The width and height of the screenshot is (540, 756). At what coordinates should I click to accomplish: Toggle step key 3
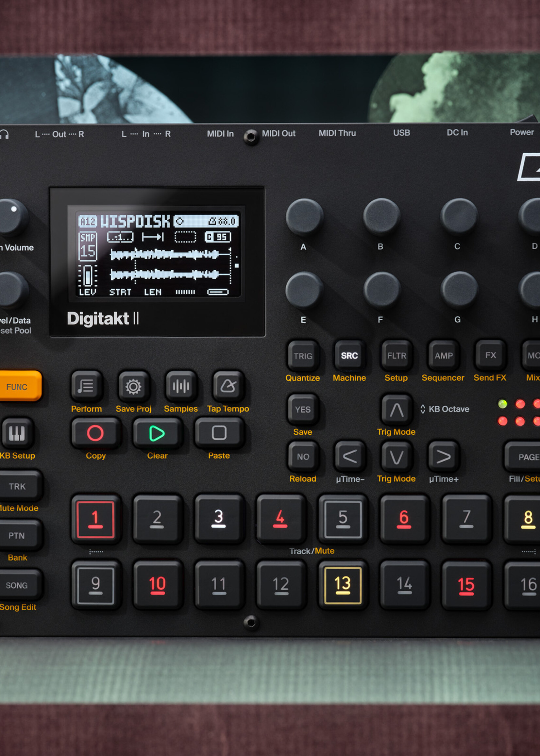219,519
